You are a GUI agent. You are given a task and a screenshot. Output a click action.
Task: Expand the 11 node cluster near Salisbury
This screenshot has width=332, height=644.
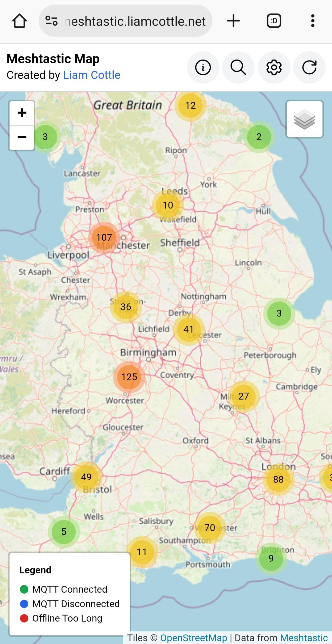click(142, 552)
